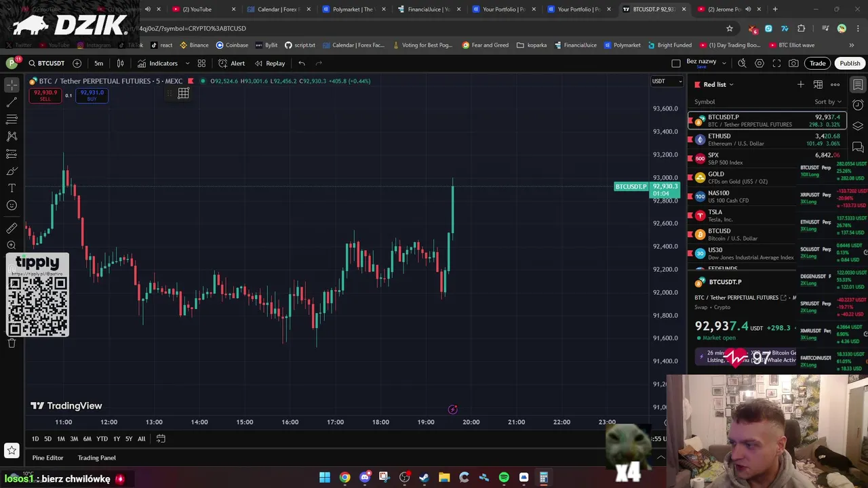
Task: Click the Trade button
Action: coord(817,63)
